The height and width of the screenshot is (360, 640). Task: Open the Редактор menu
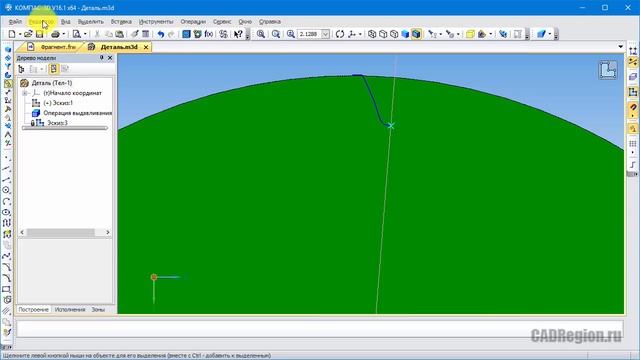tap(42, 22)
